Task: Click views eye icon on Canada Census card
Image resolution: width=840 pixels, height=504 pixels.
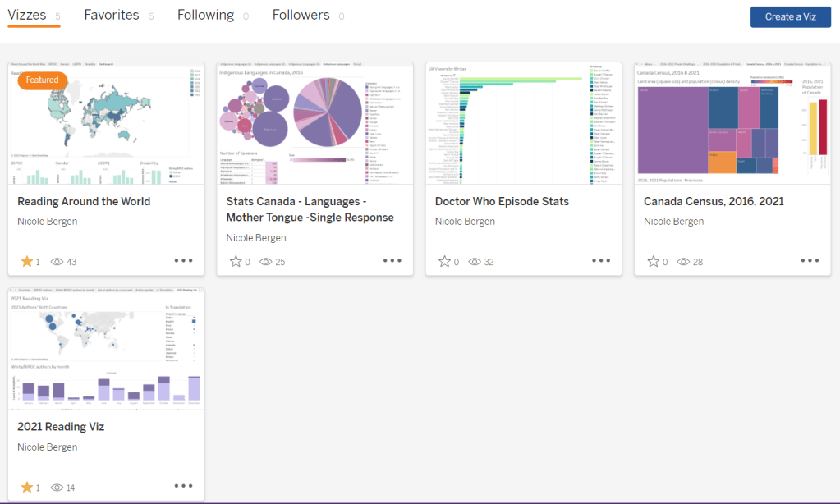Action: (x=683, y=262)
